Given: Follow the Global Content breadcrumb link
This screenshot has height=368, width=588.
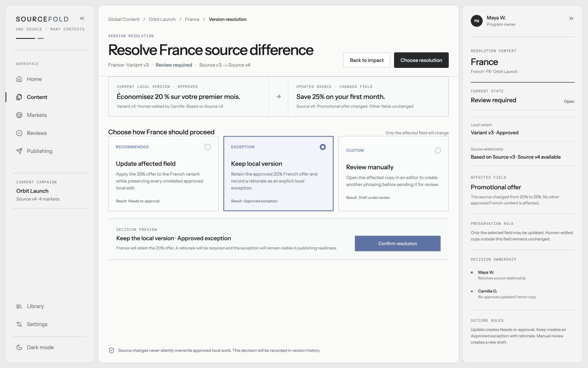Looking at the screenshot, I should 124,19.
